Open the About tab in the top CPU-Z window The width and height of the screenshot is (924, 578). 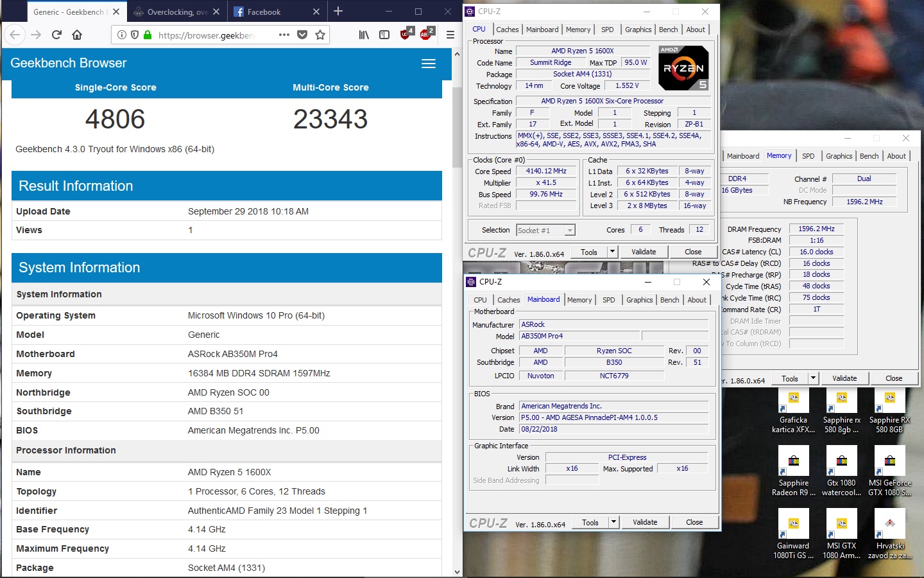[696, 30]
